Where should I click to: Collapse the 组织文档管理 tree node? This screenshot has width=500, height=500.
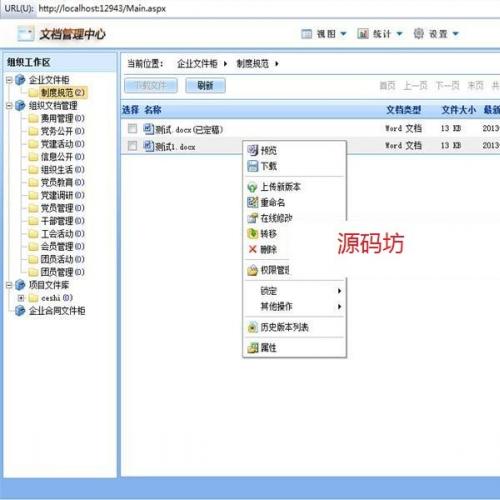coord(9,106)
